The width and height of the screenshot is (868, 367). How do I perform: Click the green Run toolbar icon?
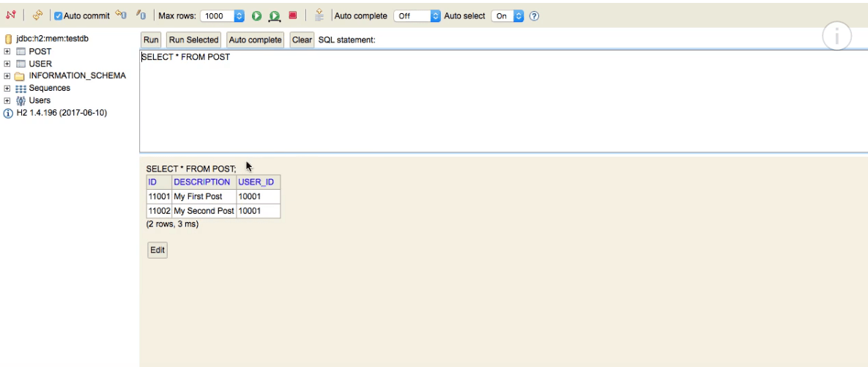coord(256,16)
